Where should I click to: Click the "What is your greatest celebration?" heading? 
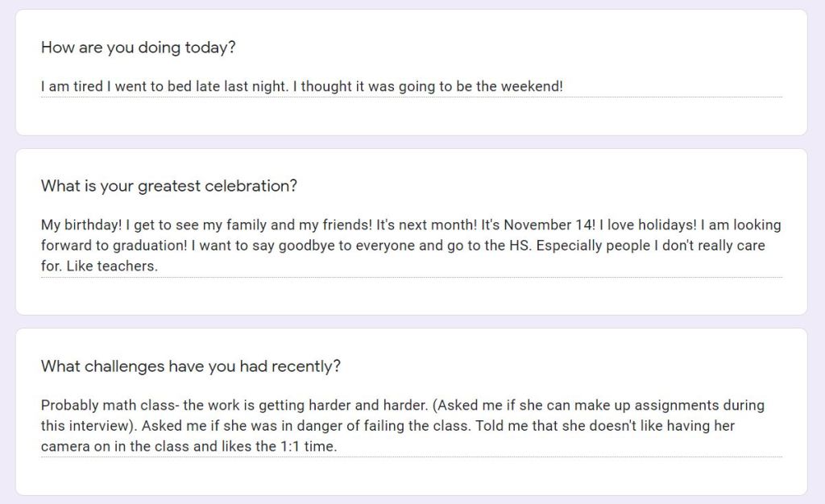[x=168, y=186]
